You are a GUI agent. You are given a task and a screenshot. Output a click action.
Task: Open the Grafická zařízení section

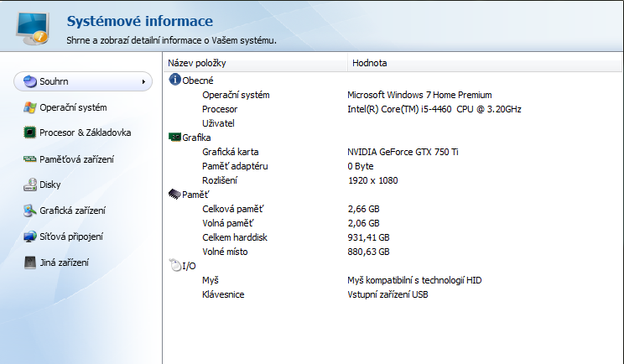click(72, 211)
